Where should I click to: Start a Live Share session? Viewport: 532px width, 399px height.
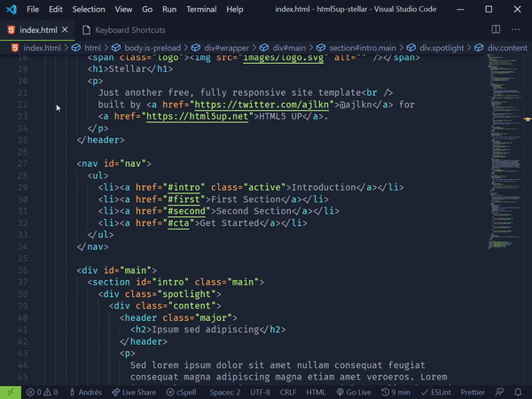[x=134, y=392]
